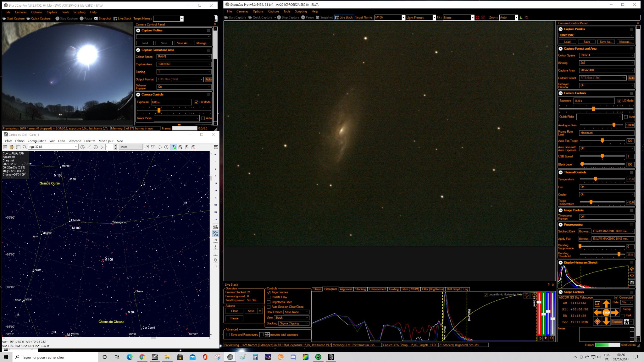Switch to the Alignment tab

(346, 289)
